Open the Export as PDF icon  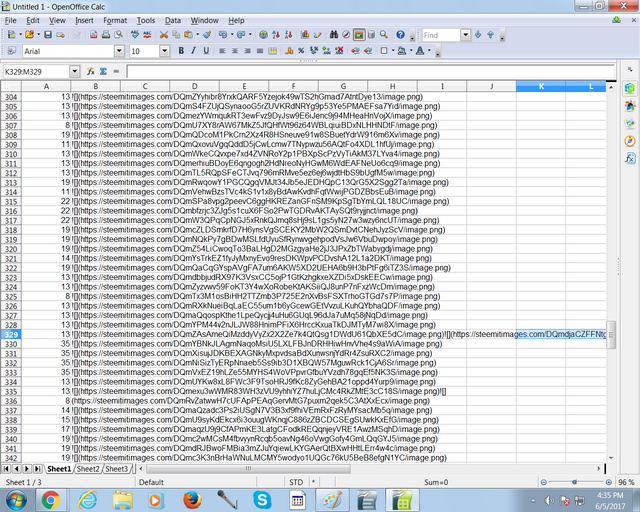93,35
